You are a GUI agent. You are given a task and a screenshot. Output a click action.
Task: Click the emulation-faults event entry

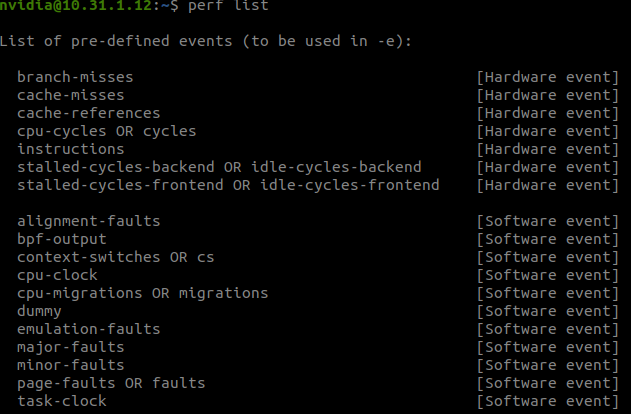click(88, 329)
